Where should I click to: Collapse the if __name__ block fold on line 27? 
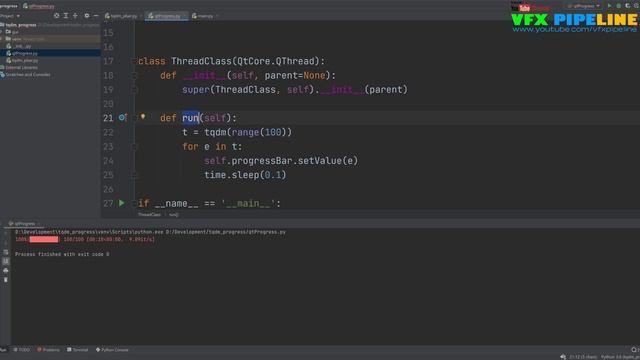coord(134,203)
